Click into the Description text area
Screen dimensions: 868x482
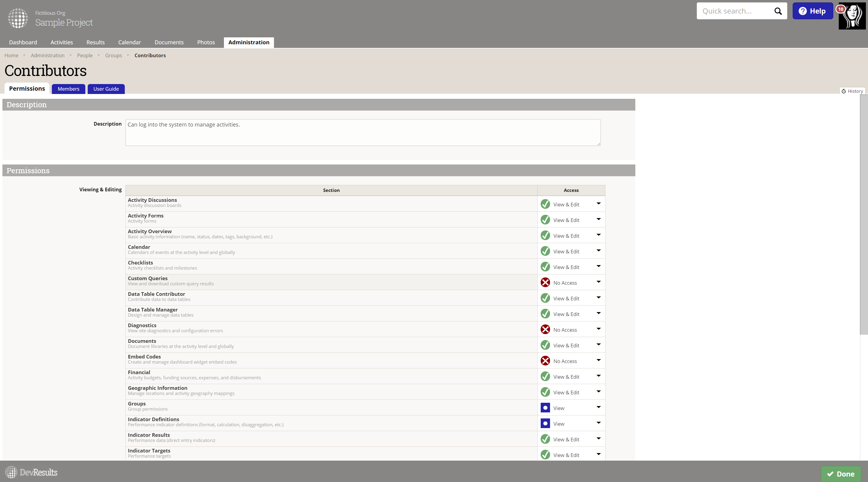tap(363, 132)
